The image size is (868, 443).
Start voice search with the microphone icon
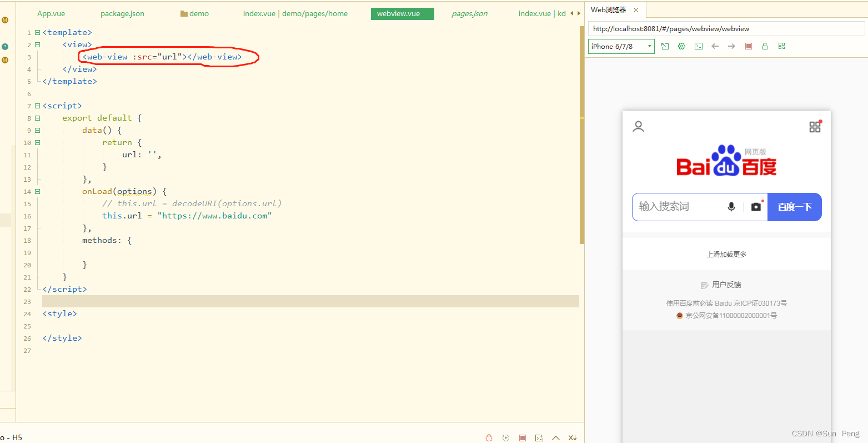[731, 207]
